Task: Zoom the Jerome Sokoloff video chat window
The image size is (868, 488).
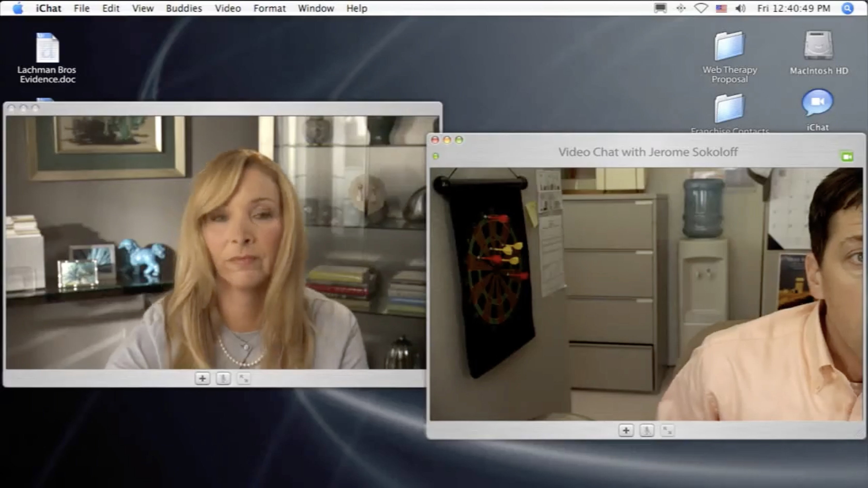Action: point(459,140)
